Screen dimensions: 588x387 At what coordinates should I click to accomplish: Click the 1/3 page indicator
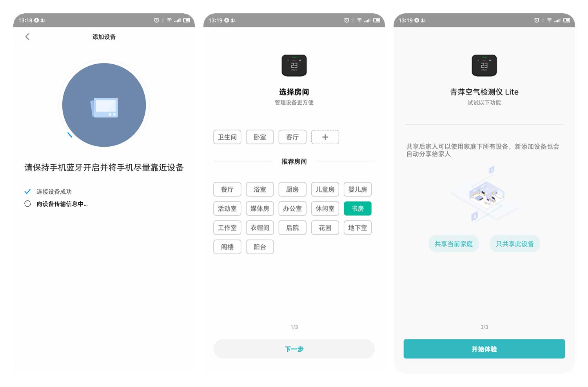[294, 327]
